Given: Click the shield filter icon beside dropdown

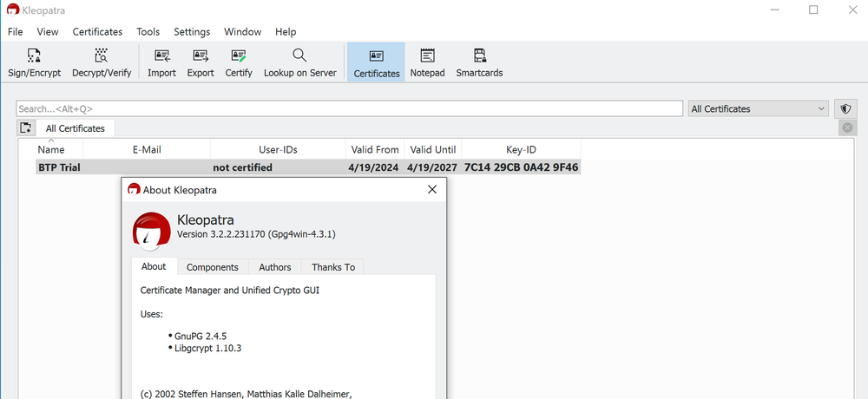Looking at the screenshot, I should coord(845,108).
